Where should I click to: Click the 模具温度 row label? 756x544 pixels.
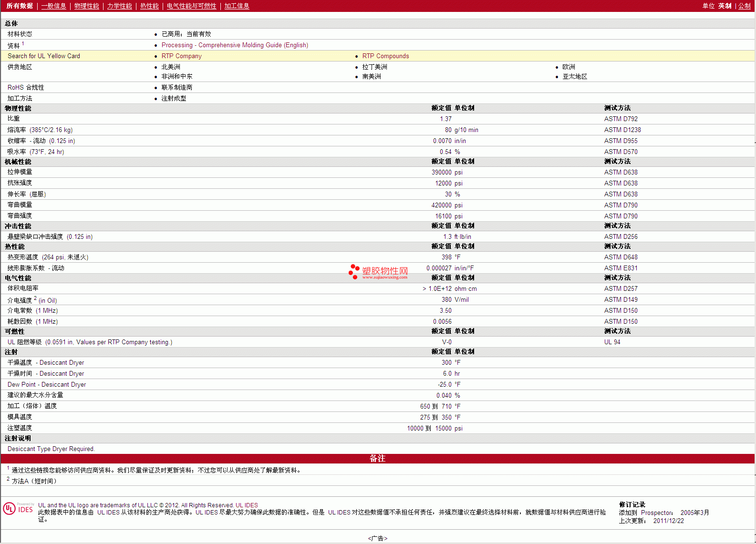[x=20, y=417]
